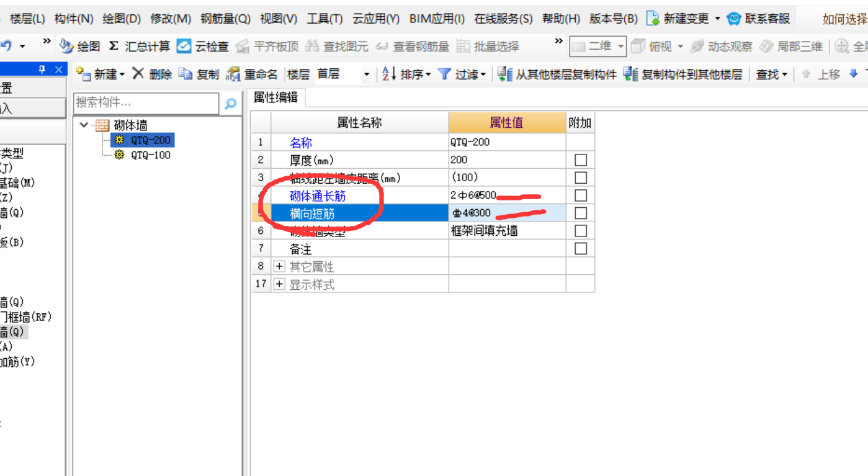
Task: Open the 帮助(H) menu
Action: [x=561, y=19]
